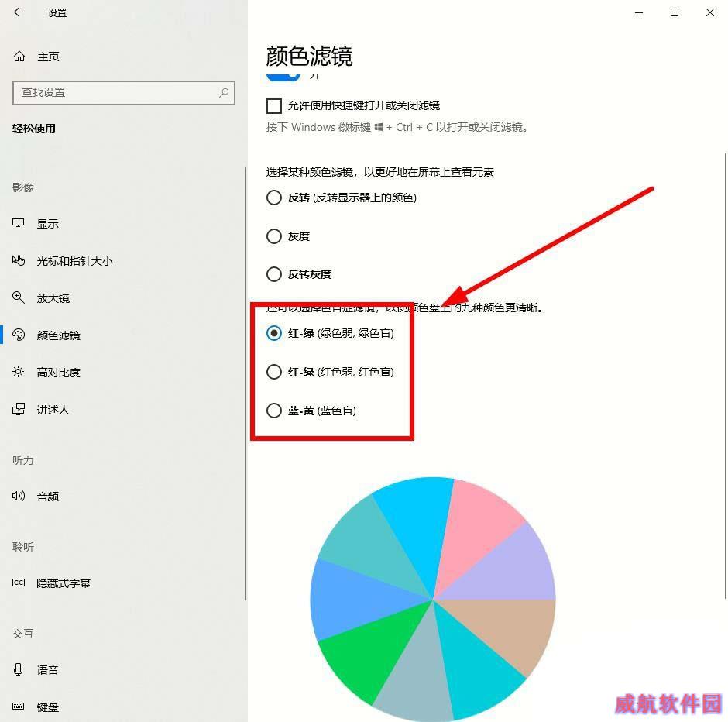This screenshot has height=722, width=728.
Task: Choose the 灰度 filter option
Action: click(288, 236)
